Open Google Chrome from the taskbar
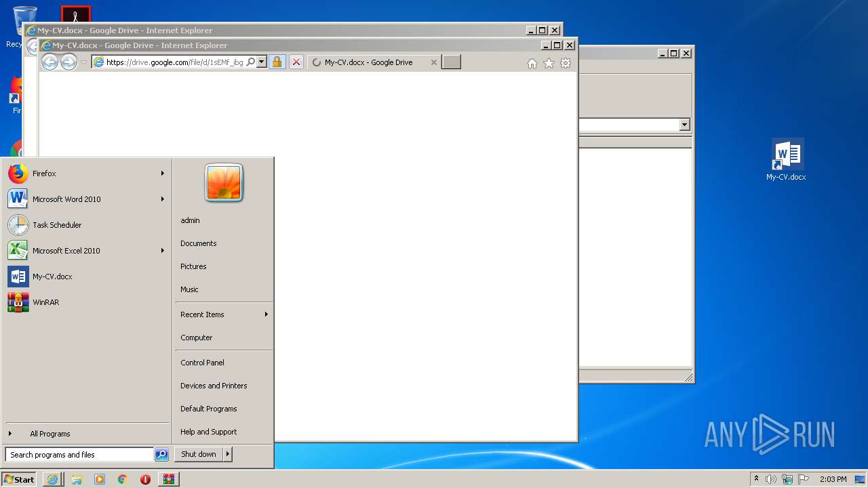This screenshot has width=868, height=488. [x=123, y=479]
